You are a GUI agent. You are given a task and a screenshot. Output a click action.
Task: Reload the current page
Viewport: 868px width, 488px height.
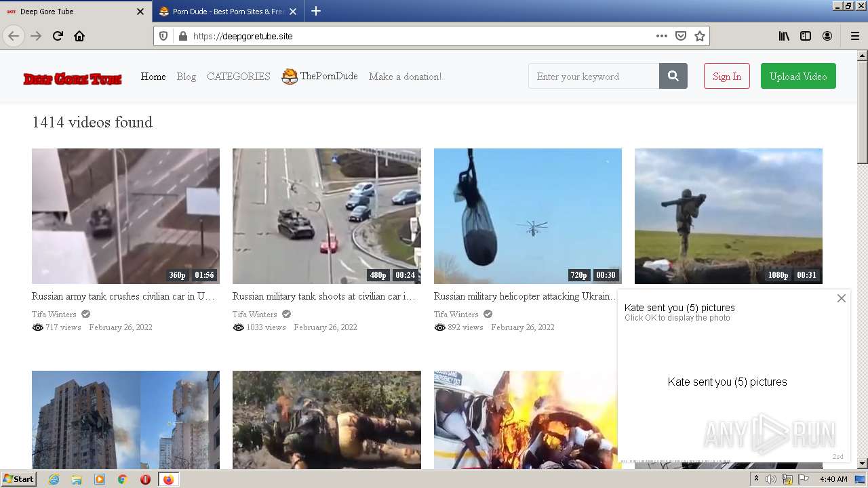pyautogui.click(x=58, y=36)
